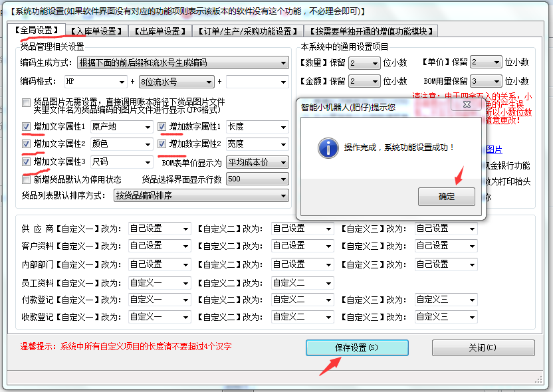The width and height of the screenshot is (553, 392).
Task: Click the blue information icon in the message dialog
Action: [325, 147]
